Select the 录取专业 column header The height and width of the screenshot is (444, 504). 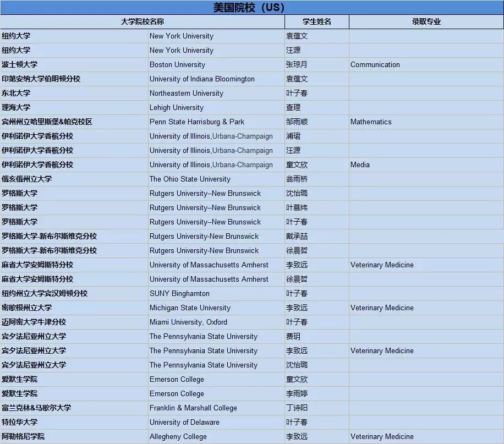click(426, 21)
